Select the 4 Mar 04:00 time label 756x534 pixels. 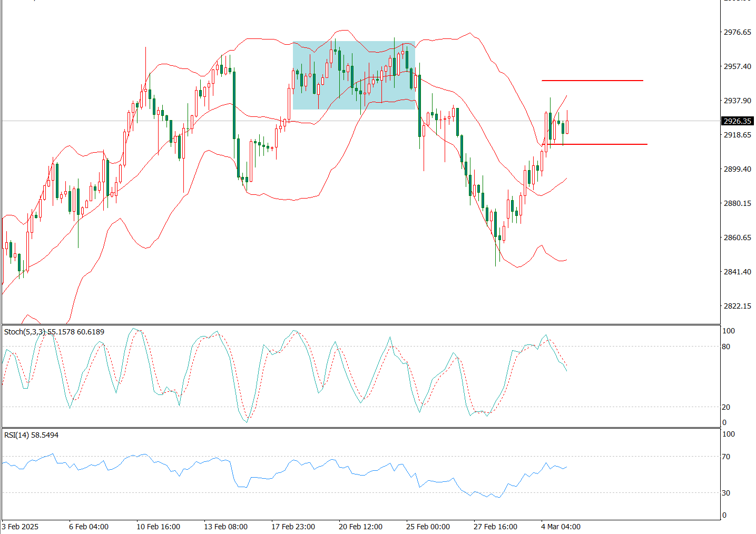coord(561,527)
